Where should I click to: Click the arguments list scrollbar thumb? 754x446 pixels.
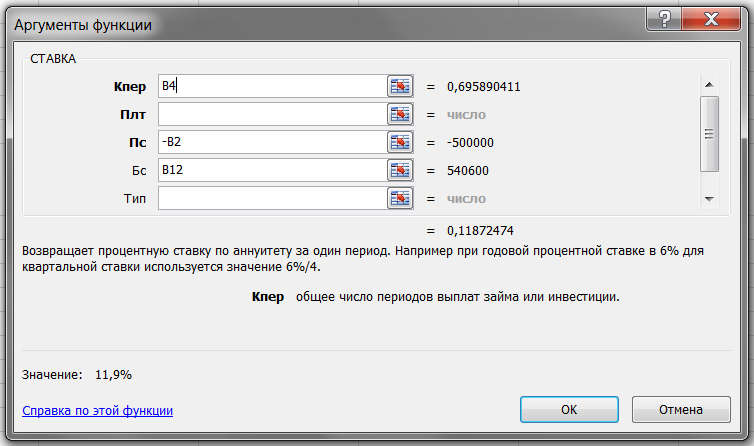(709, 134)
